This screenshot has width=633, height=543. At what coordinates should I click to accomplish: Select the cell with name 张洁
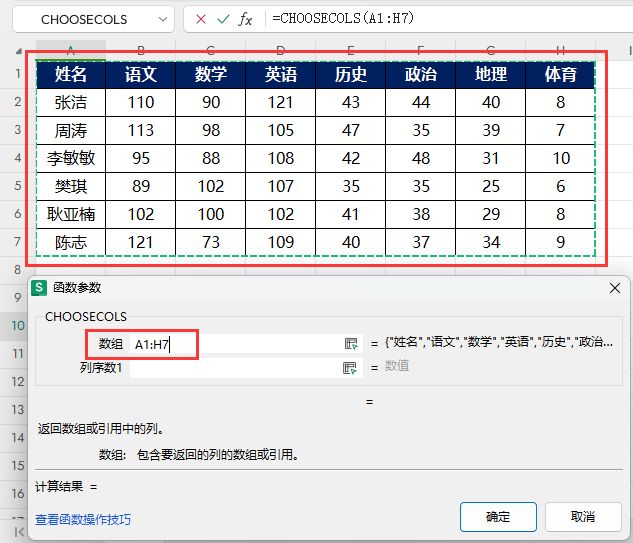pos(71,103)
